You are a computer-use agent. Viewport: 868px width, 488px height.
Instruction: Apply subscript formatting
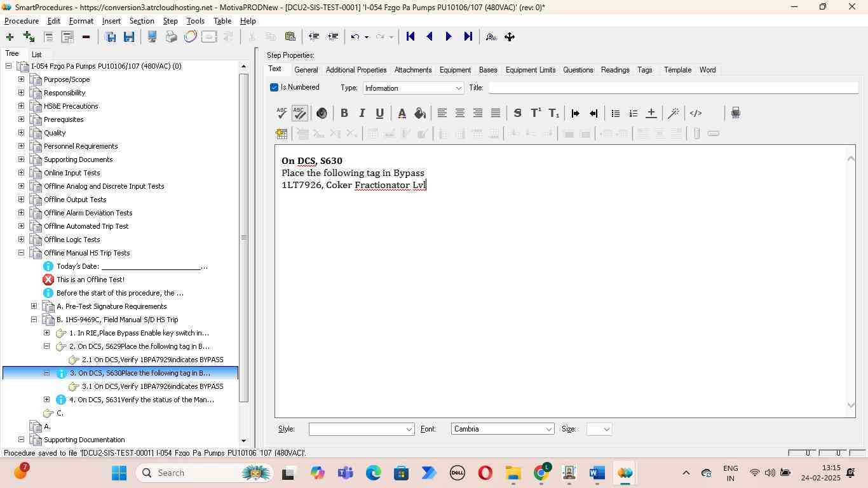click(553, 113)
